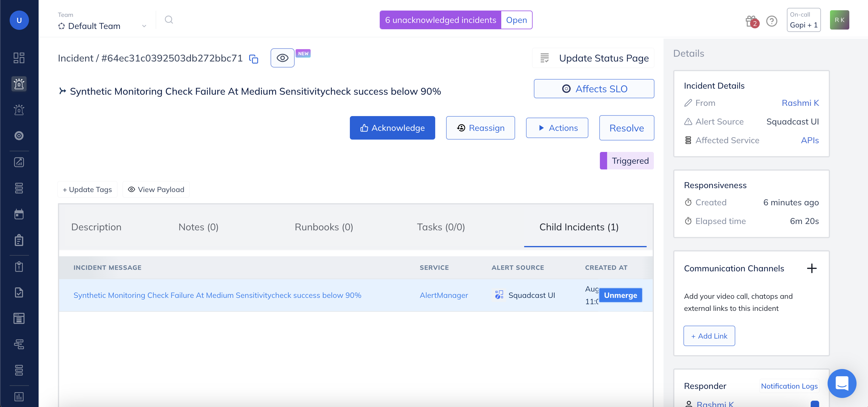The height and width of the screenshot is (407, 868).
Task: Open the Schedules calendar icon in sidebar
Action: click(x=19, y=214)
